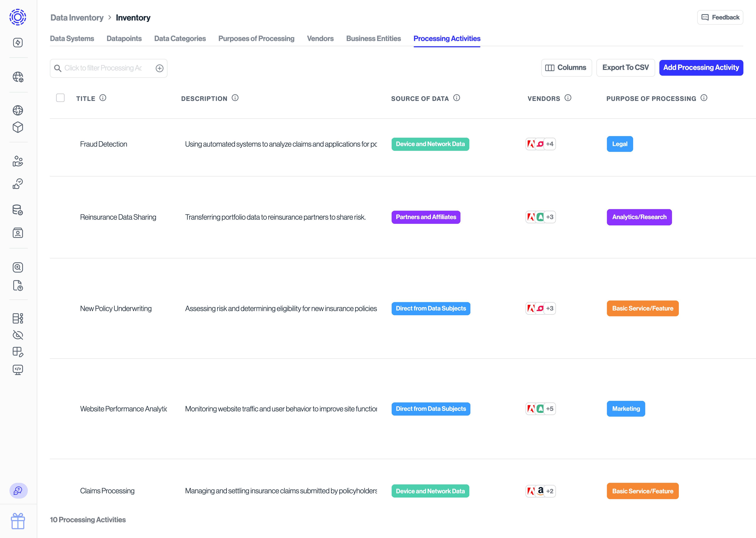Open the Columns selector
This screenshot has height=538, width=756.
(566, 68)
